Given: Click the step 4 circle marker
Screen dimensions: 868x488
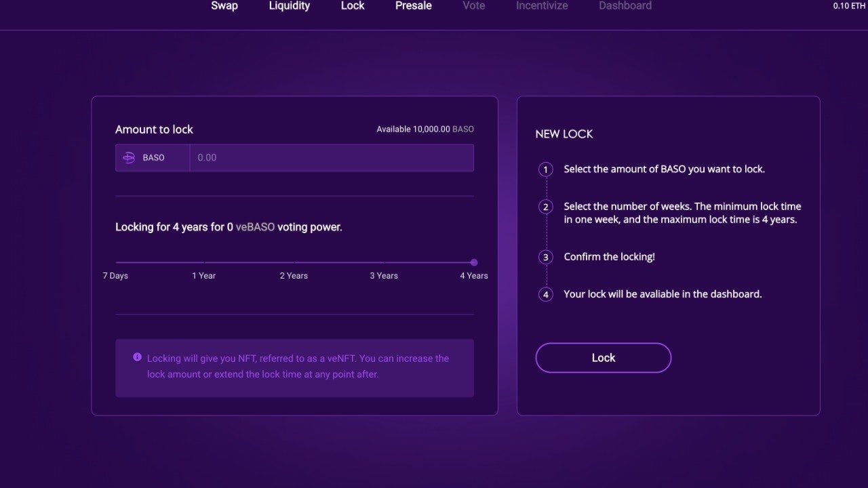Looking at the screenshot, I should (x=545, y=295).
